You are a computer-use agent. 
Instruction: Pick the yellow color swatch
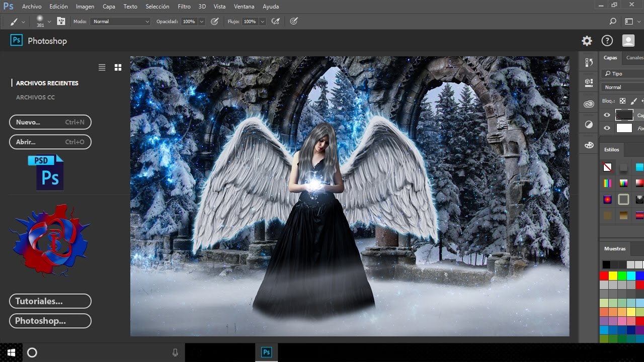pyautogui.click(x=613, y=276)
